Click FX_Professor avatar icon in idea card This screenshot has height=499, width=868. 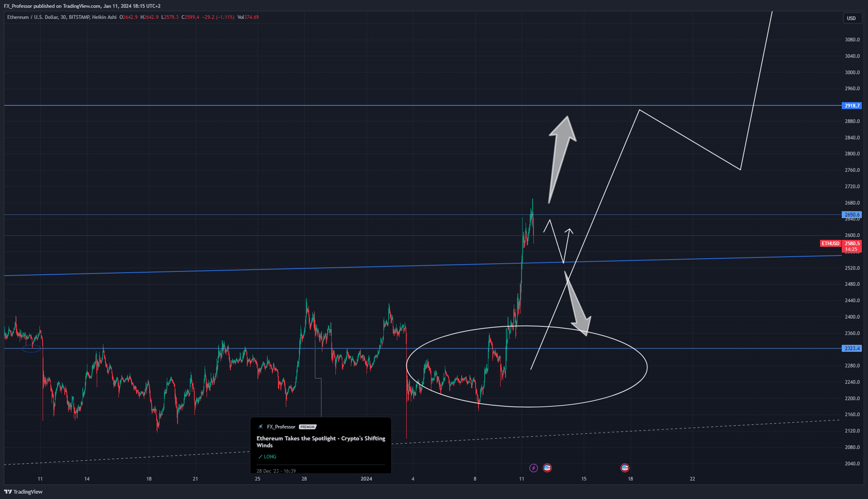[x=260, y=427]
